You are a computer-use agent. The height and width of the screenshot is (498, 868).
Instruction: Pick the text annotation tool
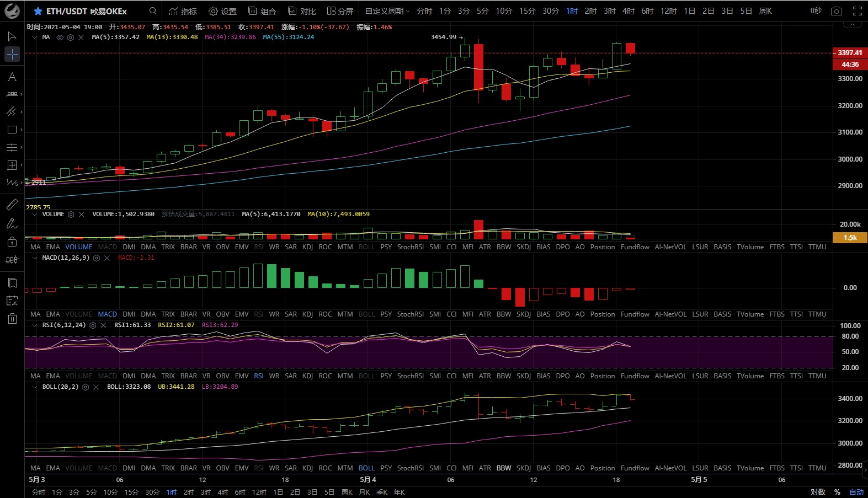coord(12,77)
